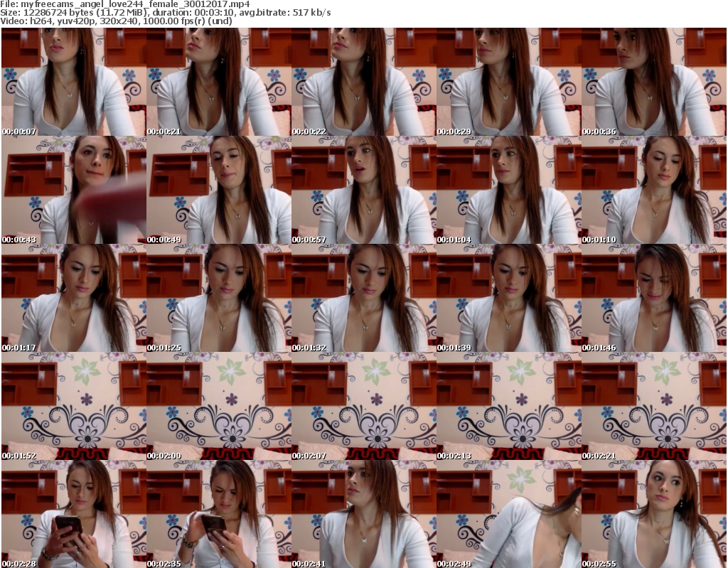Select the thumbnail frame stamped 00:00:07
The height and width of the screenshot is (568, 728).
[74, 82]
